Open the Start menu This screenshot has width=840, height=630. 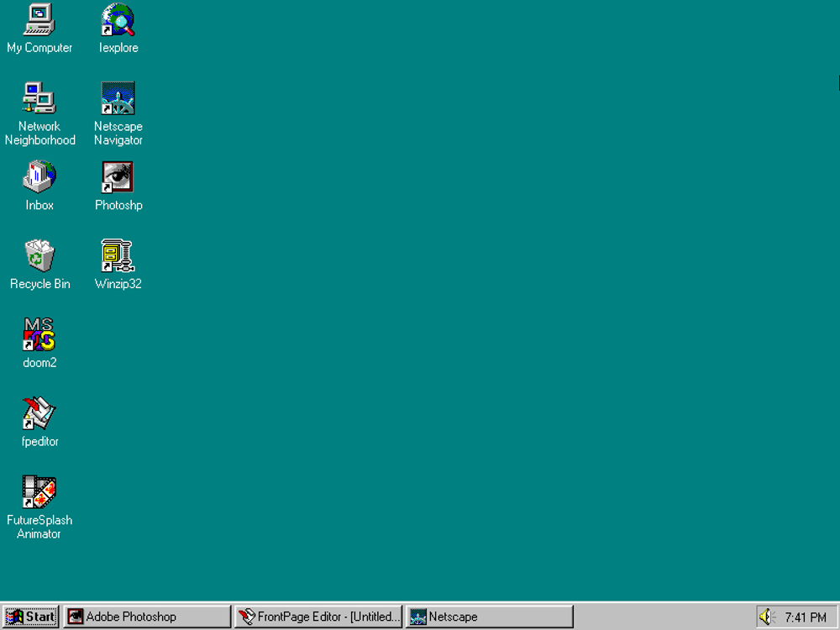31,617
